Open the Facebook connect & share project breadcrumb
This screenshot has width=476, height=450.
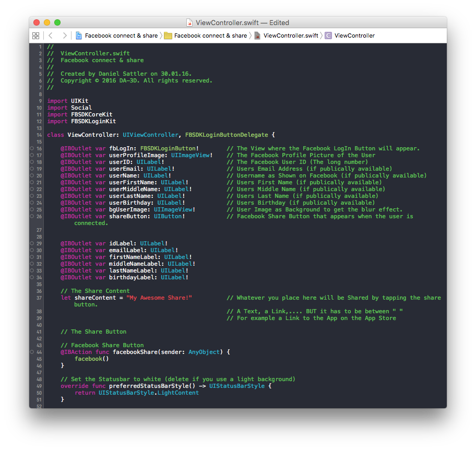click(x=121, y=36)
